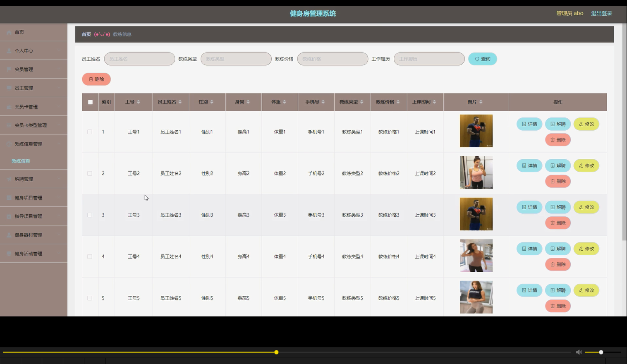Click 修改 for 员工姓名3 row
627x364 pixels.
coord(586,207)
